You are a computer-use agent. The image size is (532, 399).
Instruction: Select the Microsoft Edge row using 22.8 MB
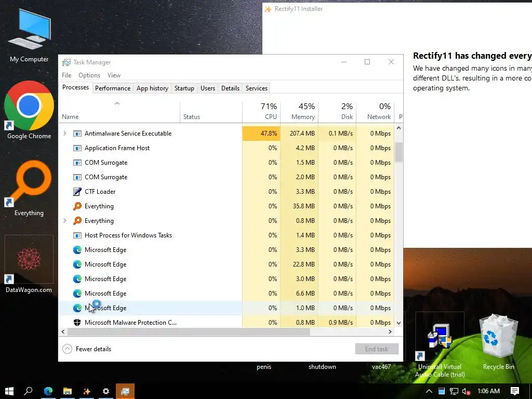tap(227, 264)
